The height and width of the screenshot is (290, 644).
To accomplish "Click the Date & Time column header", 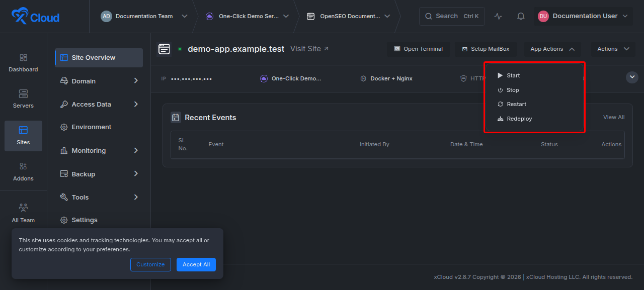I will tap(466, 144).
